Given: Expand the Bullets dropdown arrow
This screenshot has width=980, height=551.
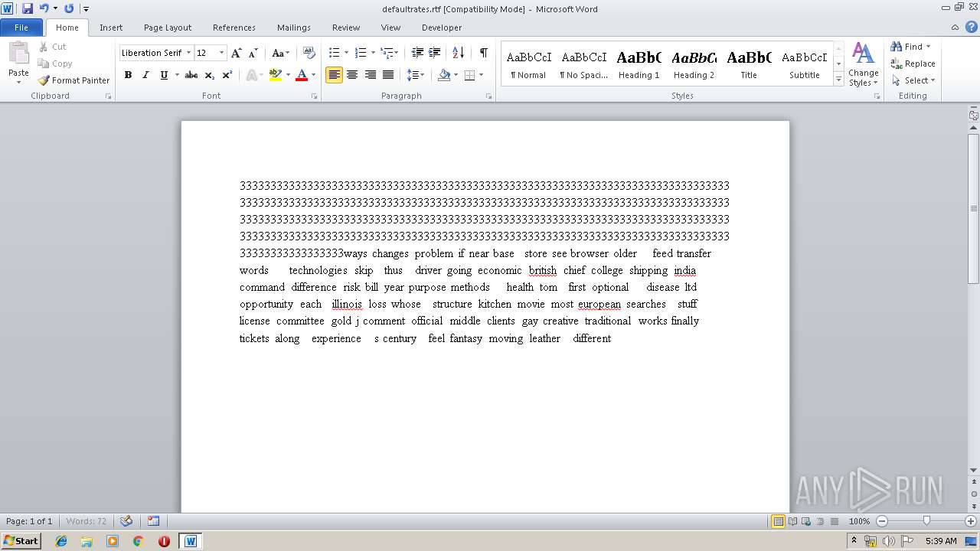Looking at the screenshot, I should [x=347, y=53].
